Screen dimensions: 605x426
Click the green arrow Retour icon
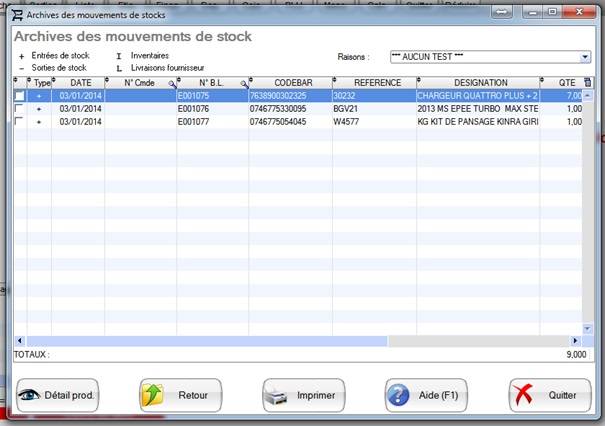tap(155, 395)
